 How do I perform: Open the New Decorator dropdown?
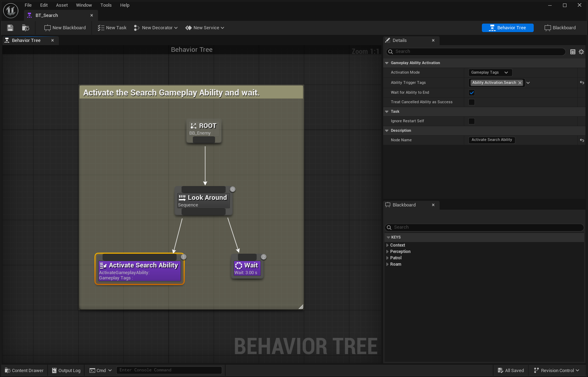155,27
